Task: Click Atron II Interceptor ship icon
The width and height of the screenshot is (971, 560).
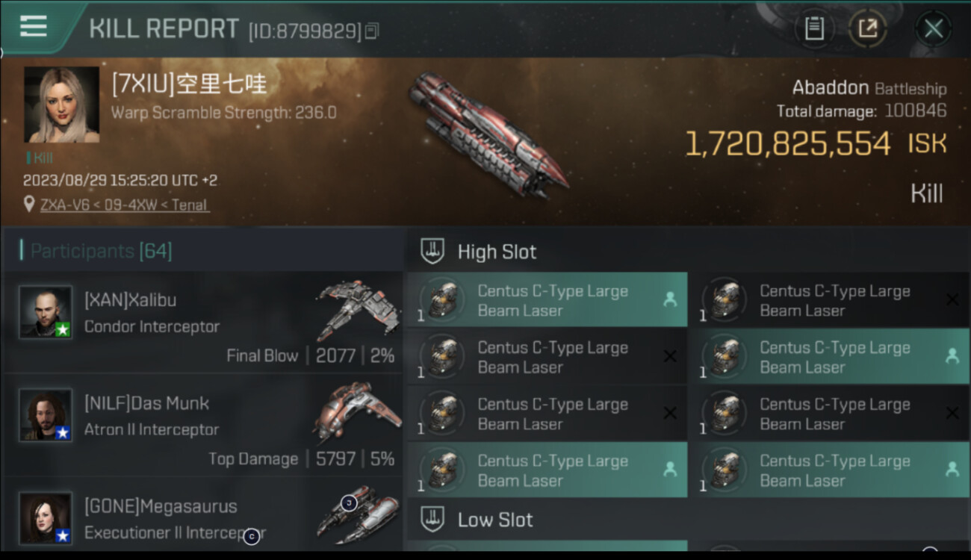Action: [x=357, y=413]
